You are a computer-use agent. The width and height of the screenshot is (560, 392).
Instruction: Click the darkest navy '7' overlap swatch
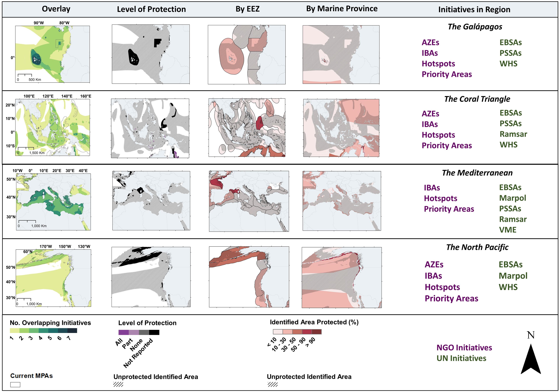72,331
